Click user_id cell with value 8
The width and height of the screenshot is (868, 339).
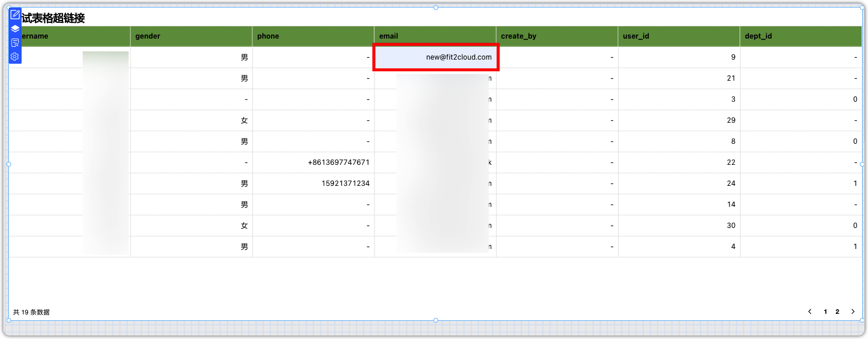(x=679, y=141)
